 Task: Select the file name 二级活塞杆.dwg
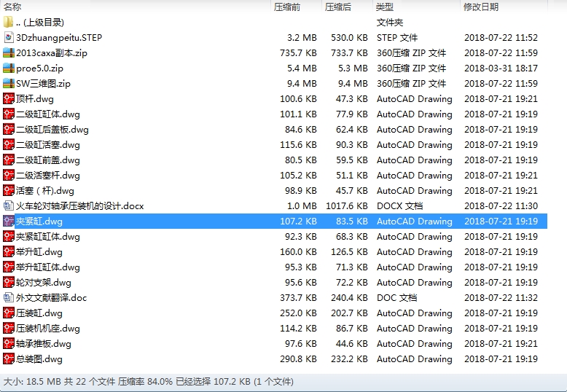coord(48,176)
